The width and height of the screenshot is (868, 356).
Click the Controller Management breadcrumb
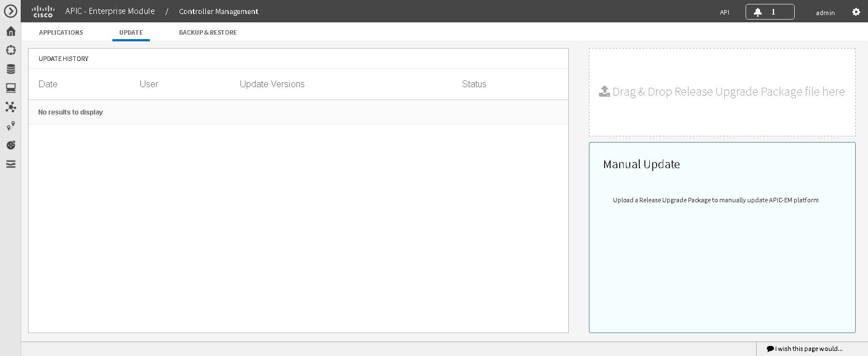[218, 11]
